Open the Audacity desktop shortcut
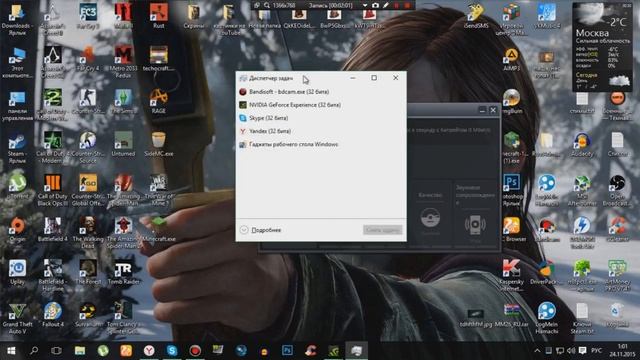Screen dimensions: 640x360 point(582,144)
